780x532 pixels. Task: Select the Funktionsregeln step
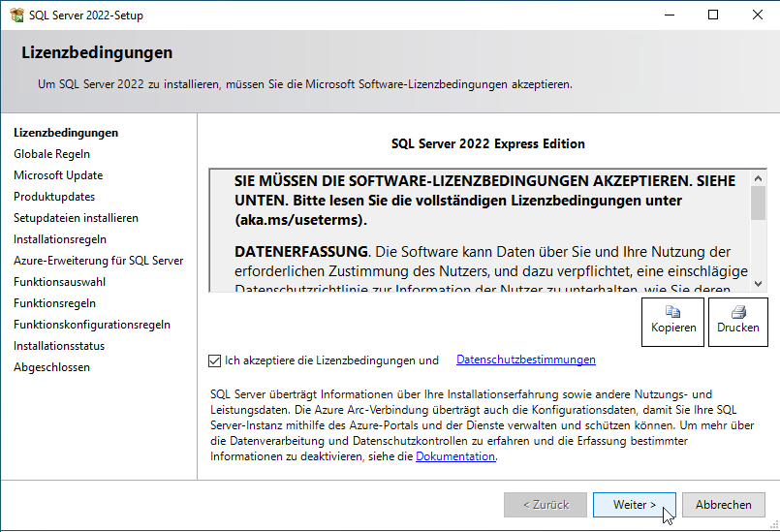click(54, 303)
